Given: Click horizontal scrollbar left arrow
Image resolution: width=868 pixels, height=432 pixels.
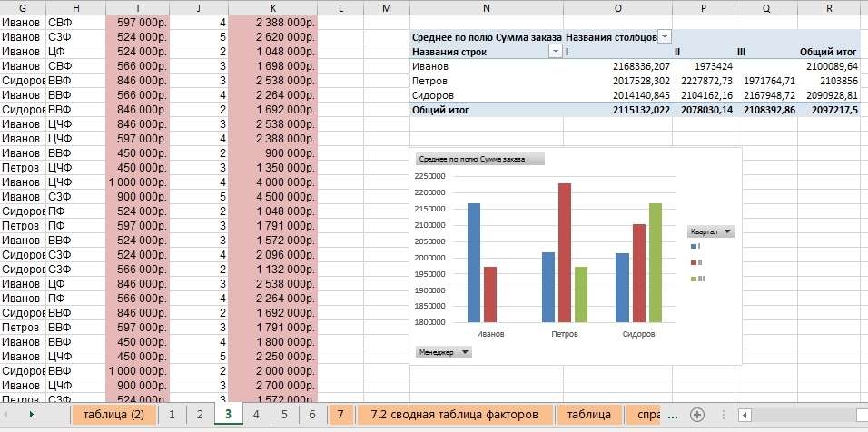Looking at the screenshot, I should point(745,415).
